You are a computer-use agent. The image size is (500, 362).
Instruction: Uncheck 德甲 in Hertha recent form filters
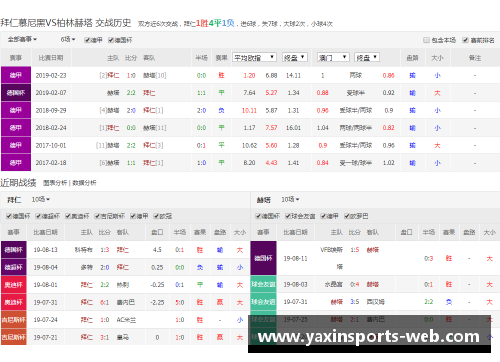click(323, 216)
